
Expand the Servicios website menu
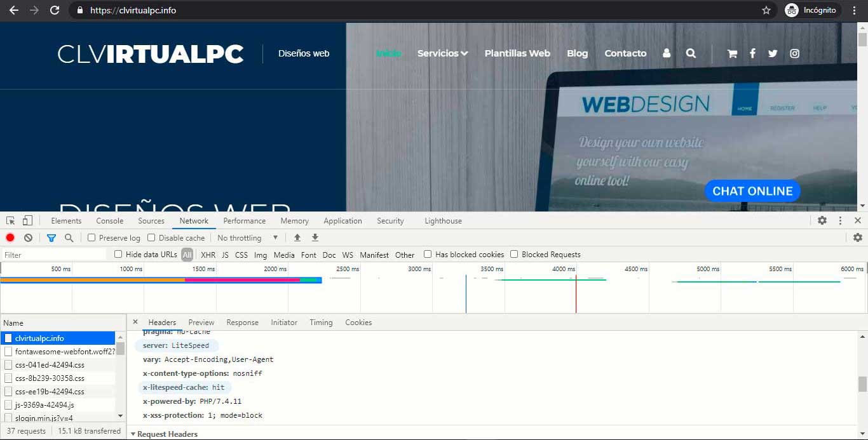pos(442,53)
